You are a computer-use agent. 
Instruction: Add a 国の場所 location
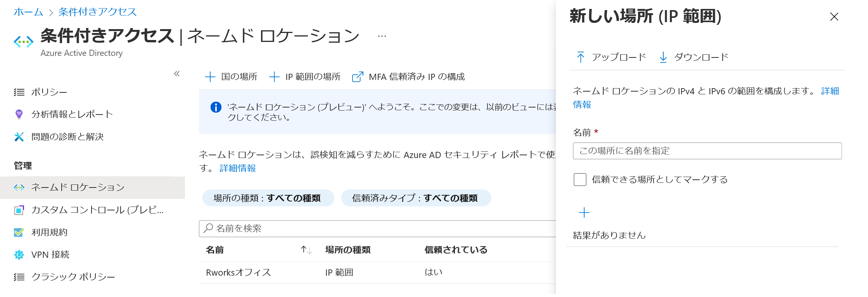[x=231, y=77]
